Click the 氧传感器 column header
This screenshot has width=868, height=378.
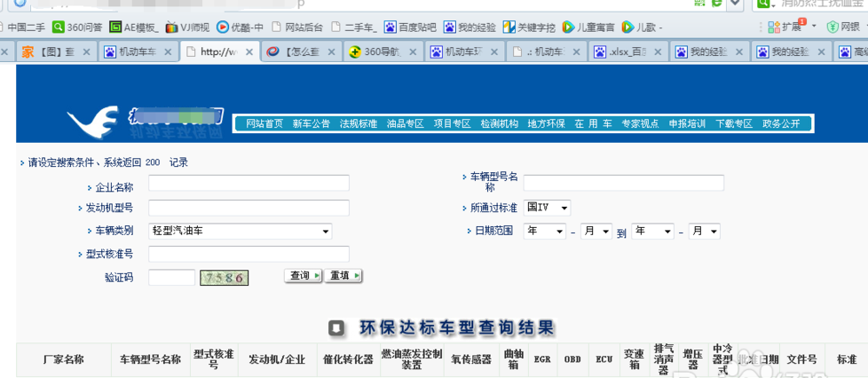tap(471, 359)
